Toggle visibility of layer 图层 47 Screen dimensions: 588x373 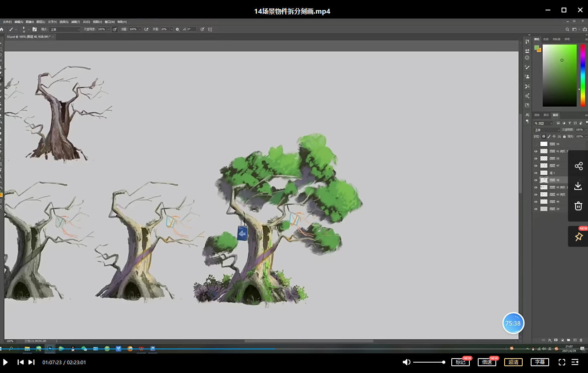click(x=536, y=166)
